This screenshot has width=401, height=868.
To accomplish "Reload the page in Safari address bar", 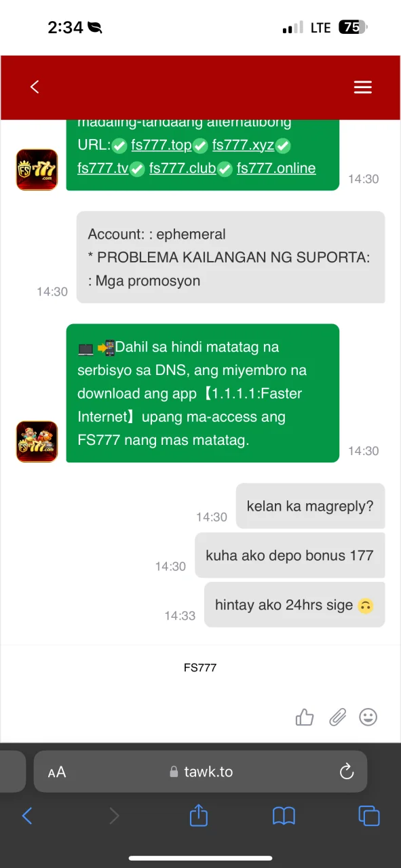I will [347, 772].
